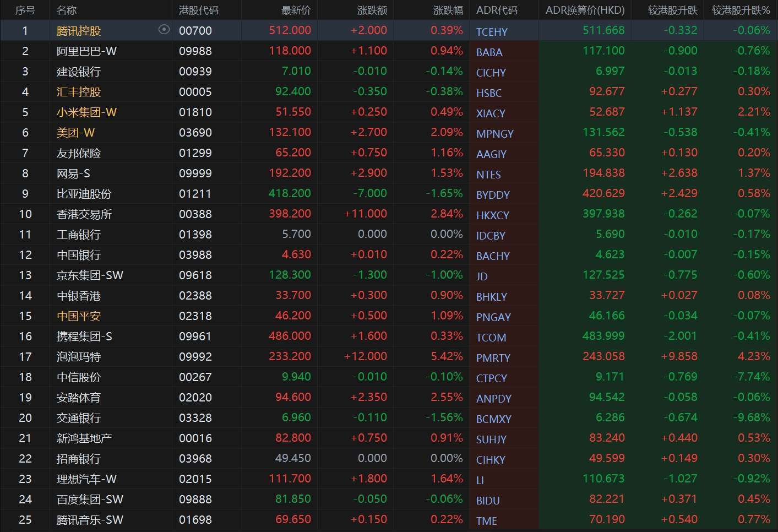
Task: Click the circle icon beside 腾讯控股
Action: (164, 30)
